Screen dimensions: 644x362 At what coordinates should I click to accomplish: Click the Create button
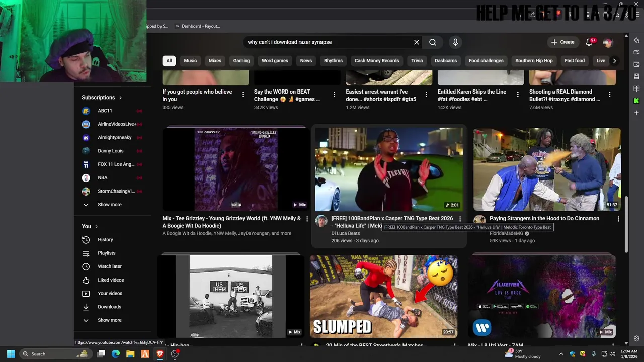pos(563,42)
